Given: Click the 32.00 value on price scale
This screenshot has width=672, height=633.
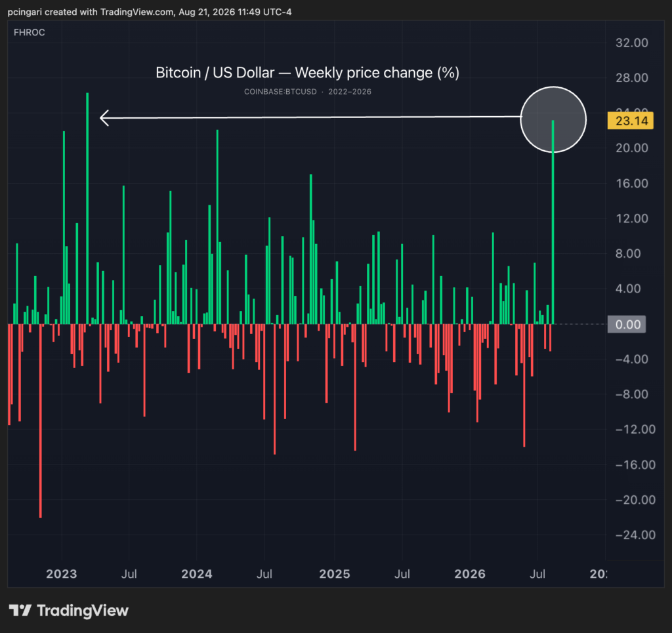Looking at the screenshot, I should 632,43.
